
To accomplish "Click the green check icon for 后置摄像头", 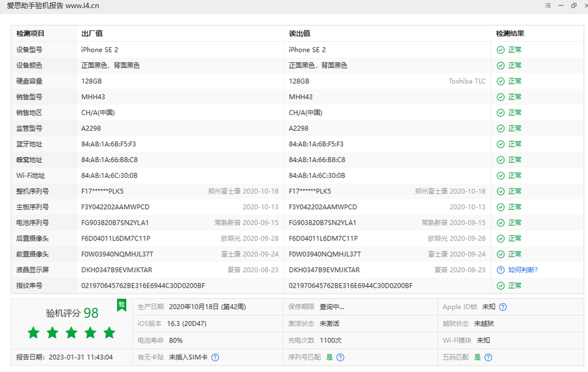I will pyautogui.click(x=500, y=239).
